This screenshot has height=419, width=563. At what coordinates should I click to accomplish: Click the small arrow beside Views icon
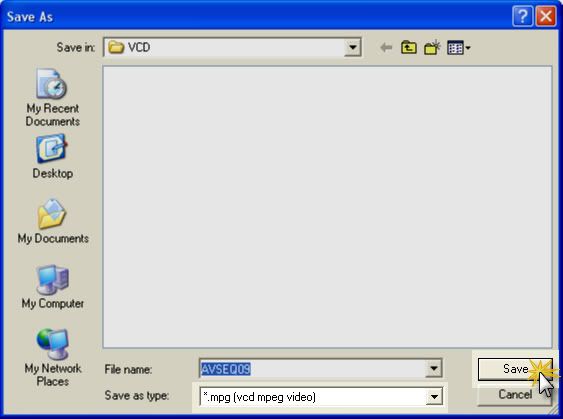tap(468, 47)
